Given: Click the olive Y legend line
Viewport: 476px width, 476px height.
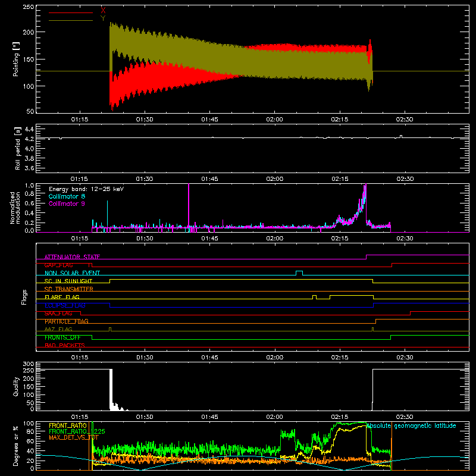Looking at the screenshot, I should (x=71, y=20).
